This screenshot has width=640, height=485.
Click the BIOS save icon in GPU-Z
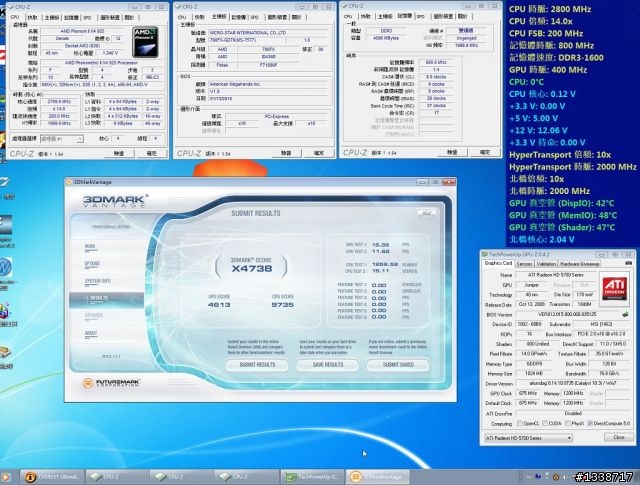625,315
